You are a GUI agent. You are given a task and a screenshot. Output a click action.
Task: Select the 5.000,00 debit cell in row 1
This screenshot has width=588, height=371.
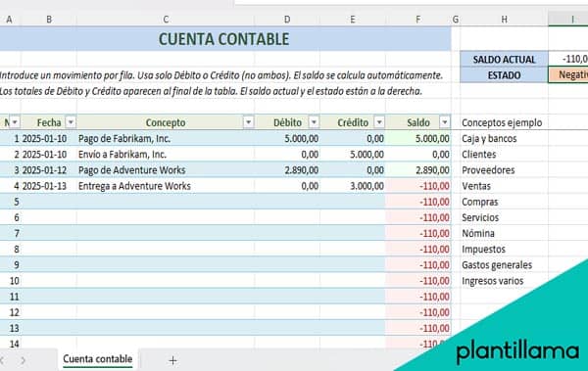287,138
